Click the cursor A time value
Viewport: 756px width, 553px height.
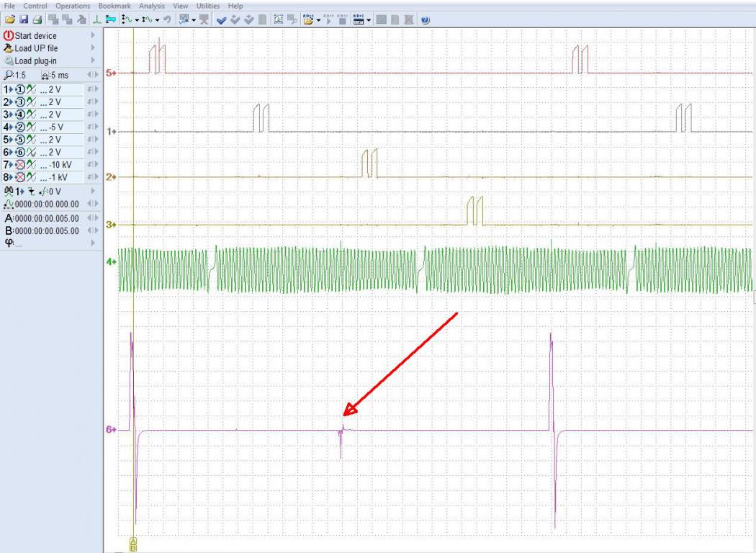[x=47, y=218]
